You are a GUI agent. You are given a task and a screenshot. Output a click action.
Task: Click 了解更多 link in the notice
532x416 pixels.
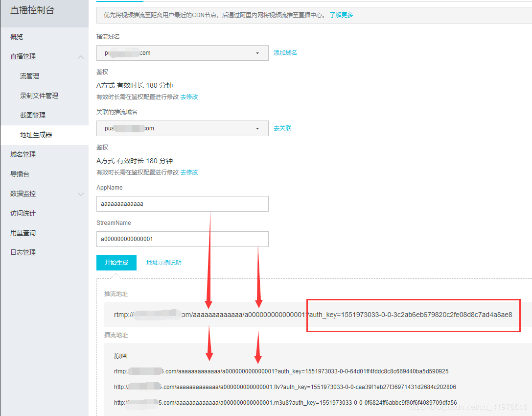(x=341, y=15)
